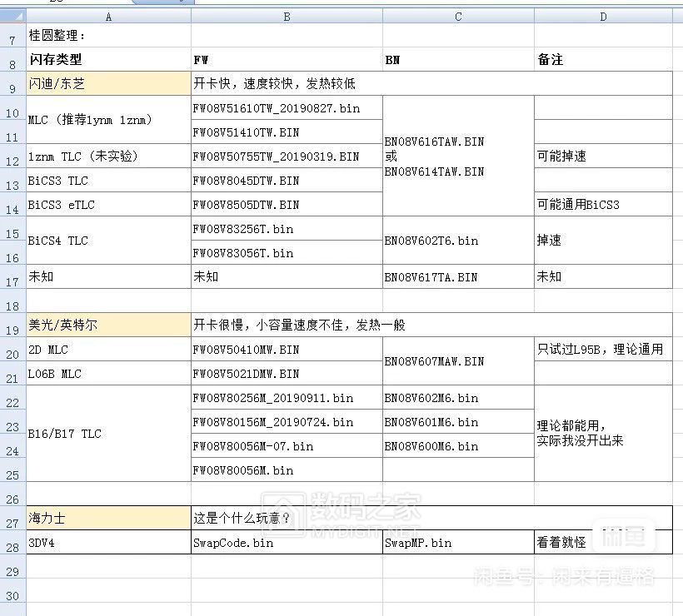This screenshot has height=616, width=683.
Task: Click cell FW08V83056T.bin
Action: (287, 252)
